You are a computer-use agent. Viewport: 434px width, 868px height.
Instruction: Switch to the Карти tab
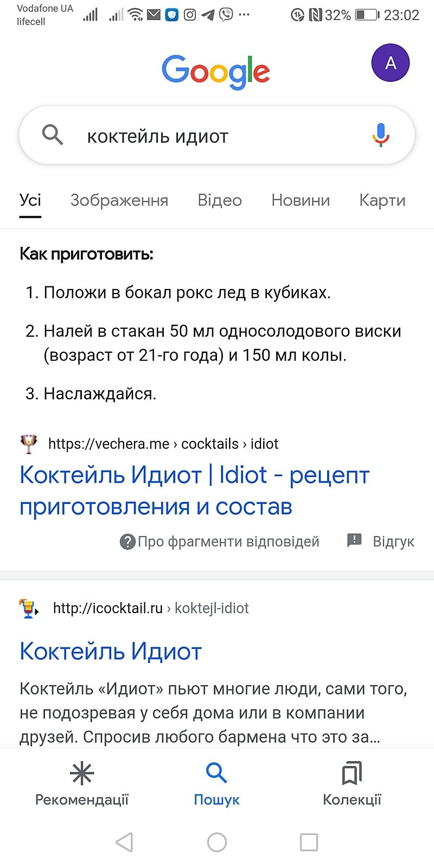point(382,200)
